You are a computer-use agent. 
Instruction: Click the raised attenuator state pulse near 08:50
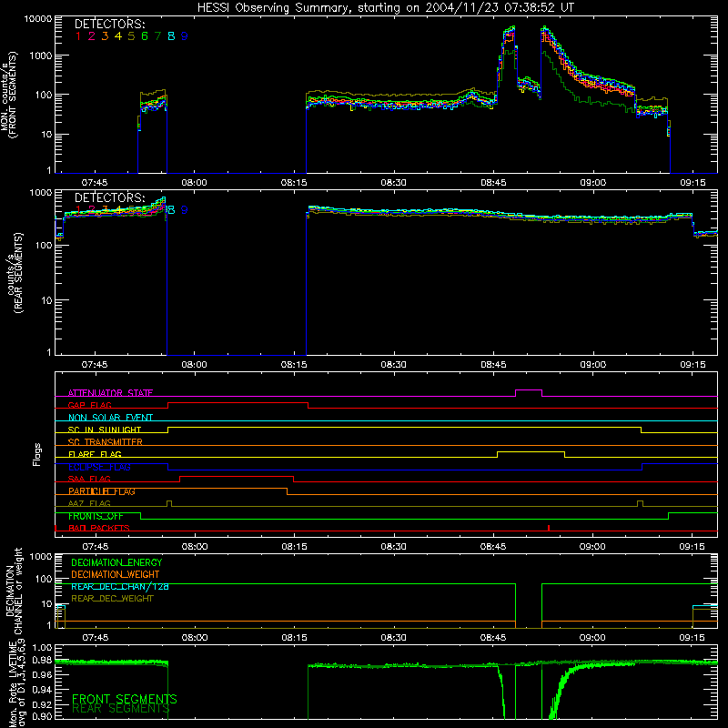click(x=529, y=390)
